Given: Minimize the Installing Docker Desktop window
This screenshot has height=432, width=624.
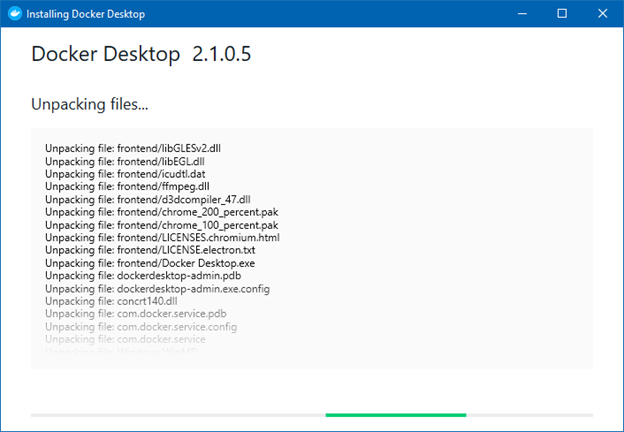Looking at the screenshot, I should coord(522,14).
